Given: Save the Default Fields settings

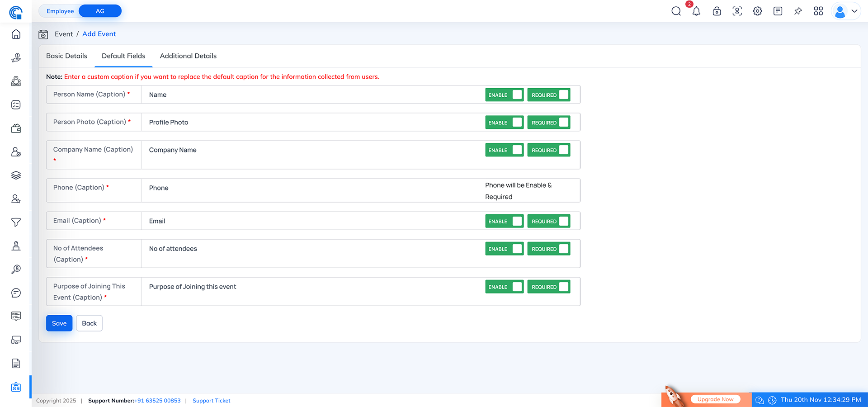Looking at the screenshot, I should pos(59,323).
